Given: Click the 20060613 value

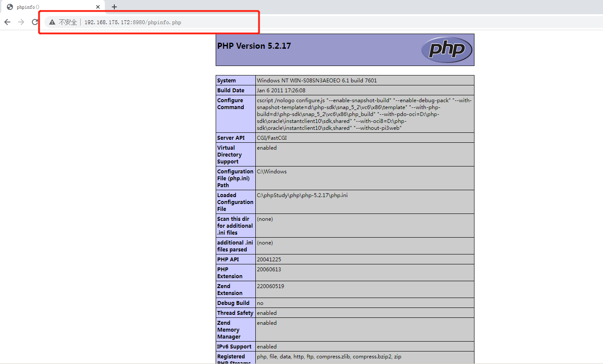Looking at the screenshot, I should point(269,270).
